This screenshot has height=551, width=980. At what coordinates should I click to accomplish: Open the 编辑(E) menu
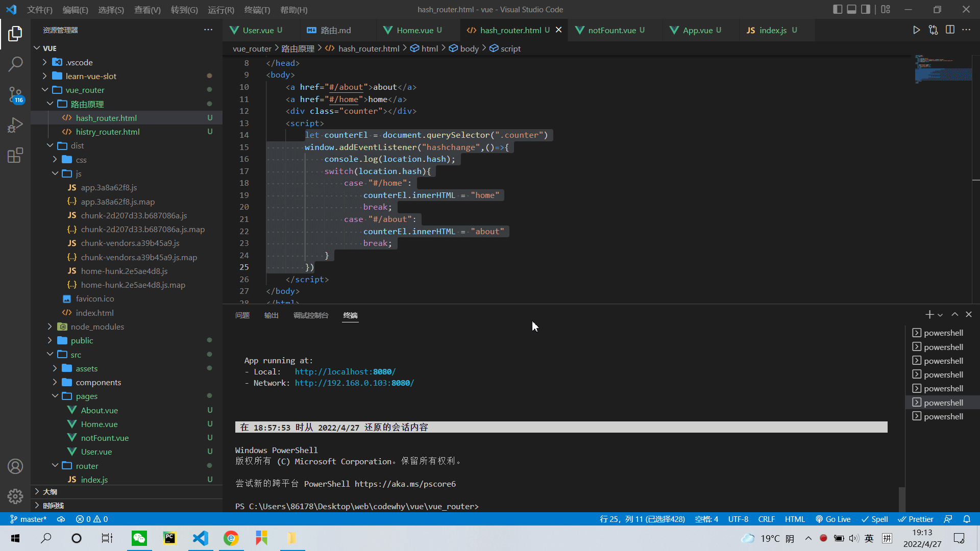tap(76, 10)
